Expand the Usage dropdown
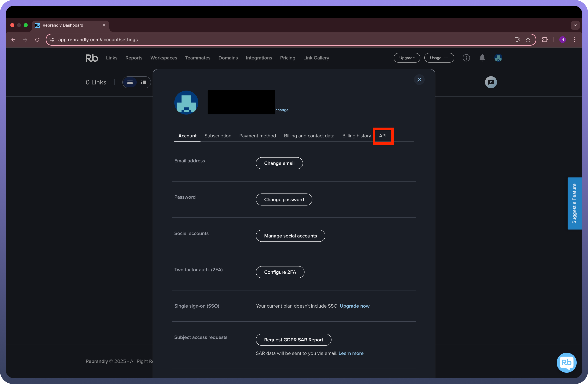Screen dimensions: 588x384 pyautogui.click(x=439, y=58)
